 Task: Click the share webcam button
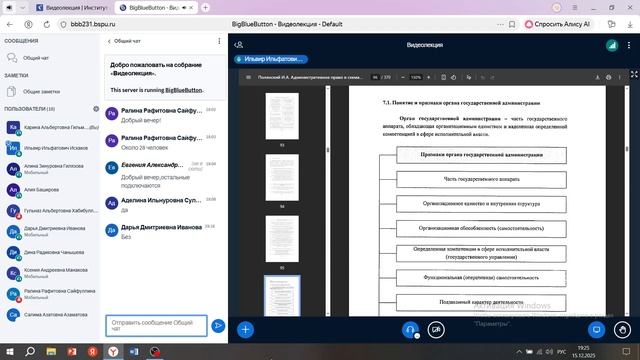pyautogui.click(x=436, y=329)
